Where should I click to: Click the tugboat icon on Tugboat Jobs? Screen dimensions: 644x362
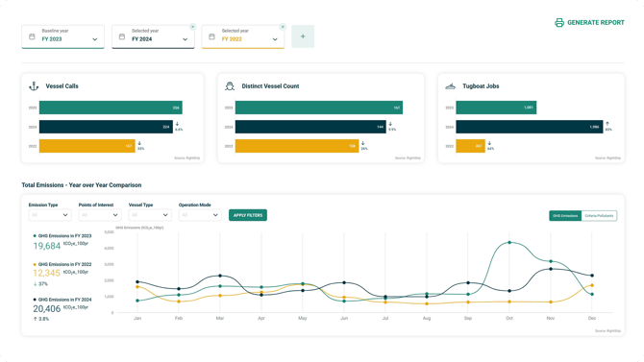(x=451, y=86)
